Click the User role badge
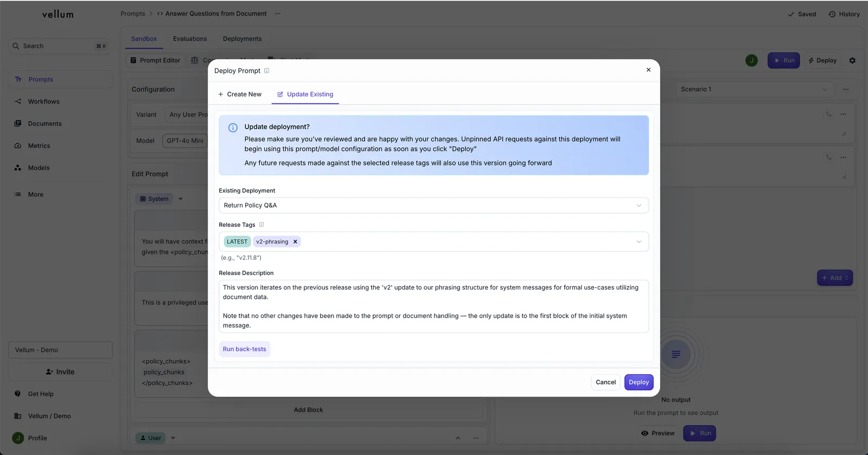The width and height of the screenshot is (868, 455). [150, 438]
